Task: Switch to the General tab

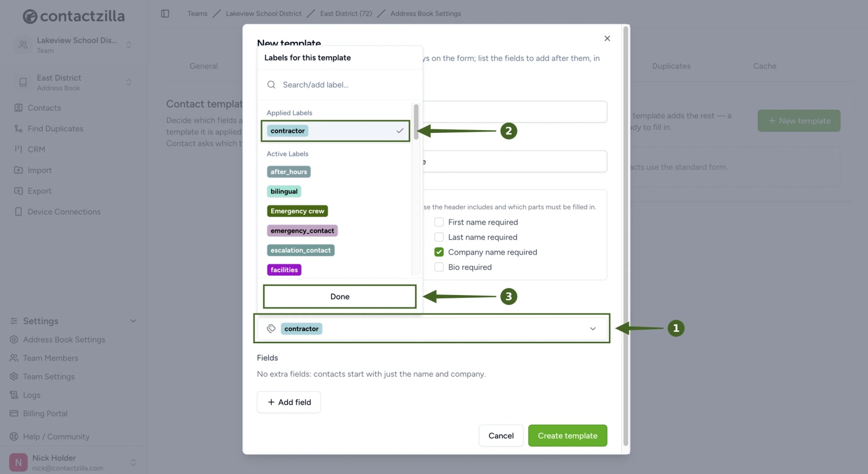Action: [x=203, y=66]
